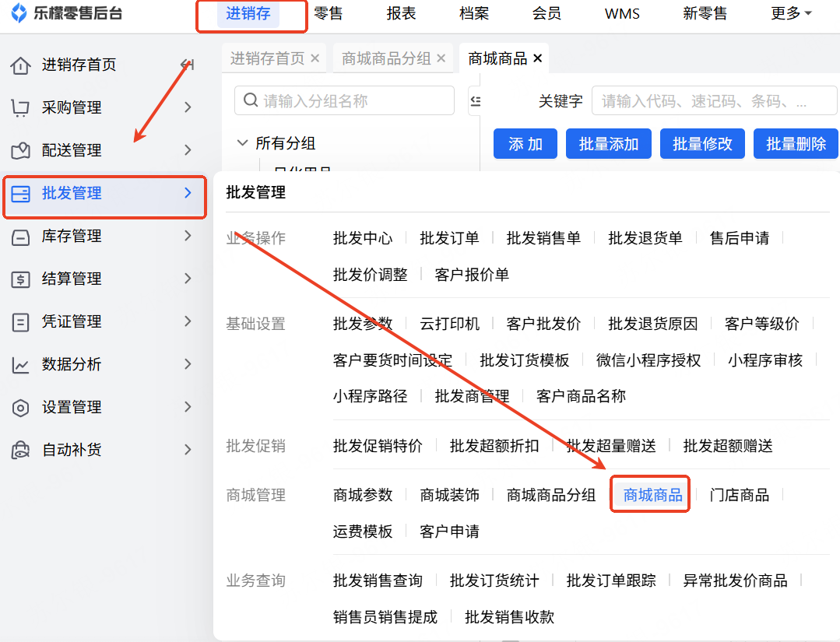
Task: Click the 自动补货 sidebar icon
Action: [x=20, y=451]
